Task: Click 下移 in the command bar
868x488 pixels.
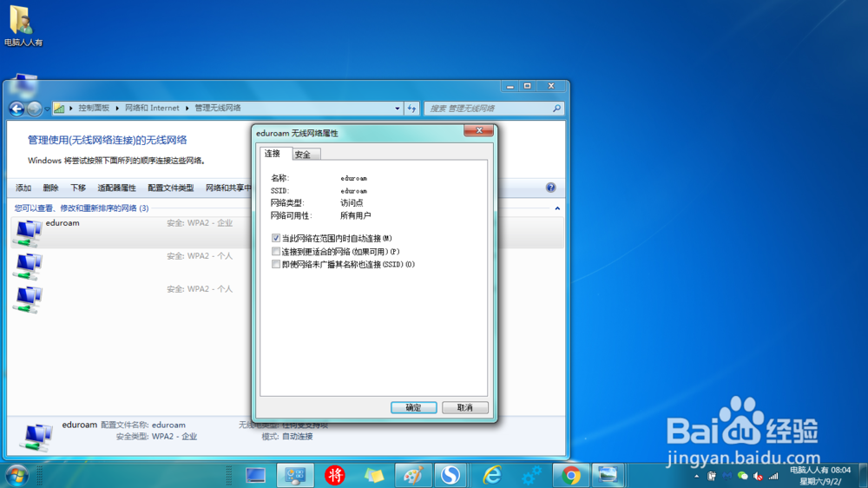Action: tap(78, 188)
